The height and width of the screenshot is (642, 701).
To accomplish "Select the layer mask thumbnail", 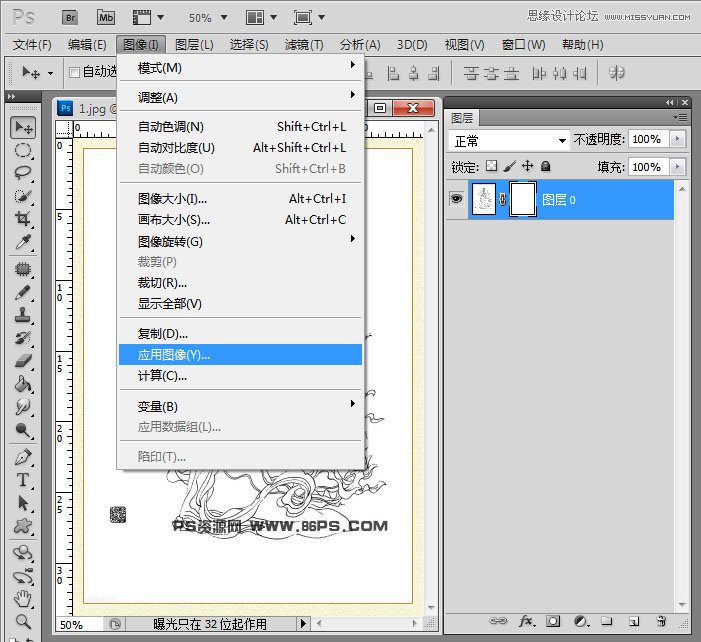I will (523, 199).
